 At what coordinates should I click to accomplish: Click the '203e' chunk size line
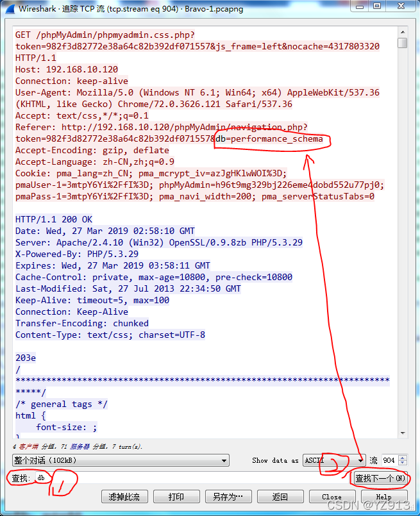point(26,358)
